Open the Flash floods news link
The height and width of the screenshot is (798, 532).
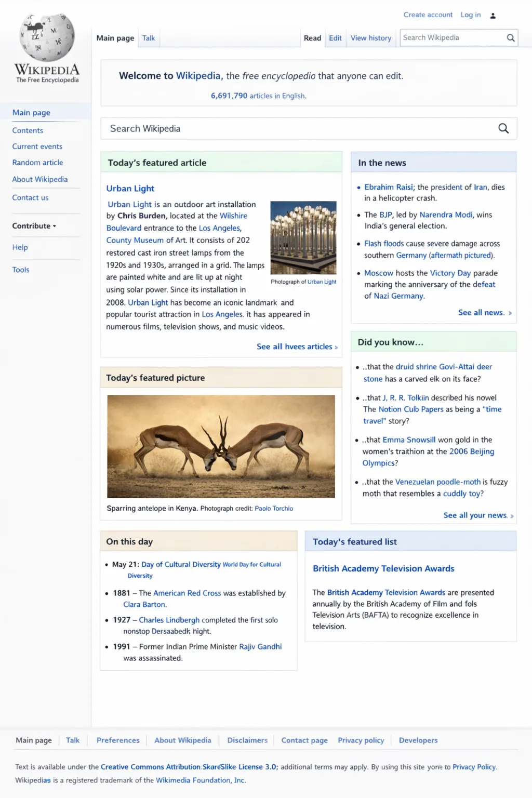coord(384,243)
